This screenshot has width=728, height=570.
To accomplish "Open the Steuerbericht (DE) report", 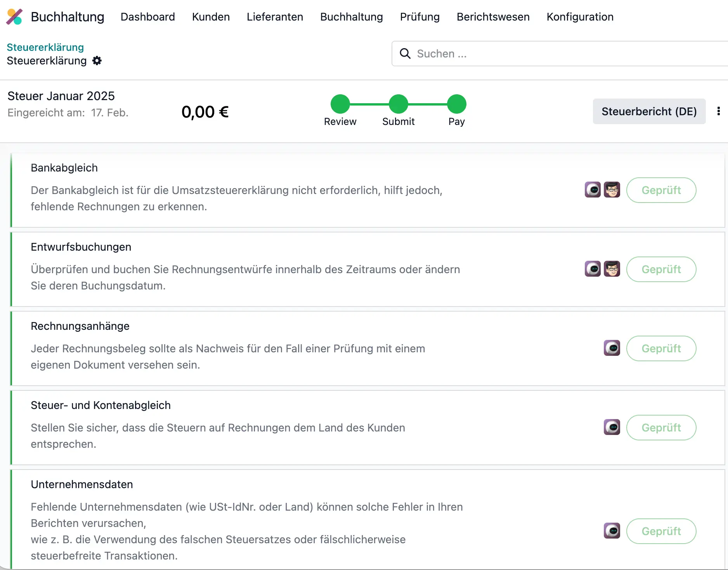I will (649, 111).
